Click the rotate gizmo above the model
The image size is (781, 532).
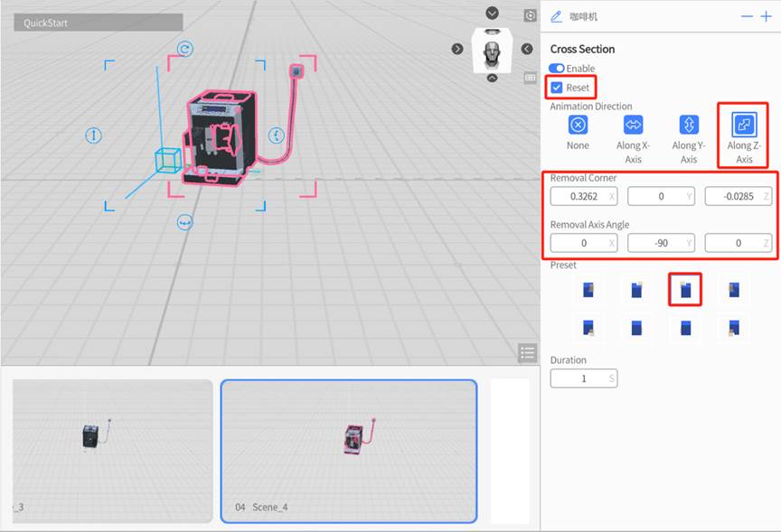pos(184,49)
